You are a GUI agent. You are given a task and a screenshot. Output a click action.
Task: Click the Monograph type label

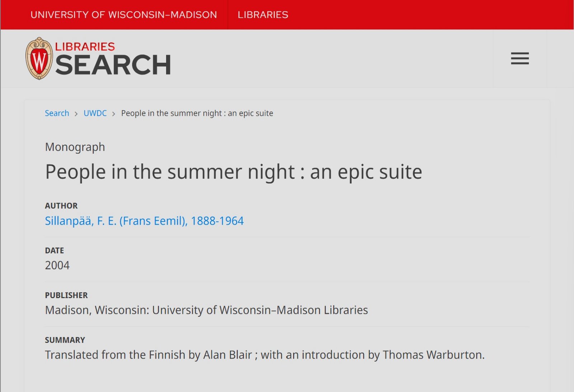tap(75, 147)
